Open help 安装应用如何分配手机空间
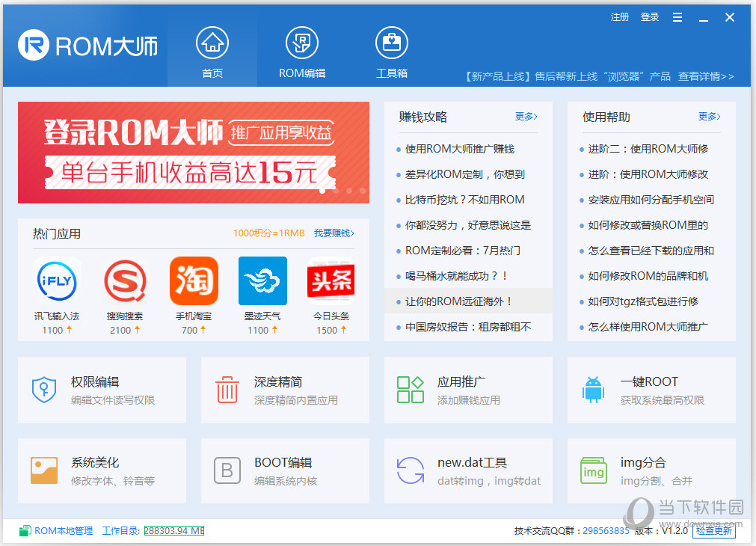The width and height of the screenshot is (756, 546). pos(651,200)
